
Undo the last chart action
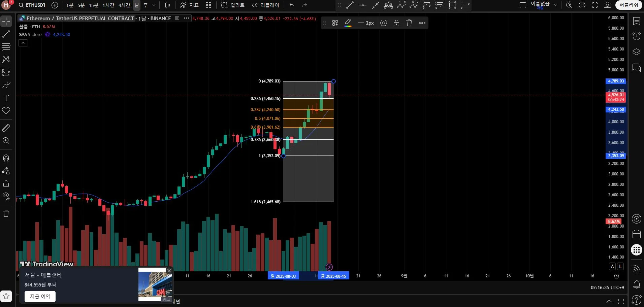[x=292, y=5]
